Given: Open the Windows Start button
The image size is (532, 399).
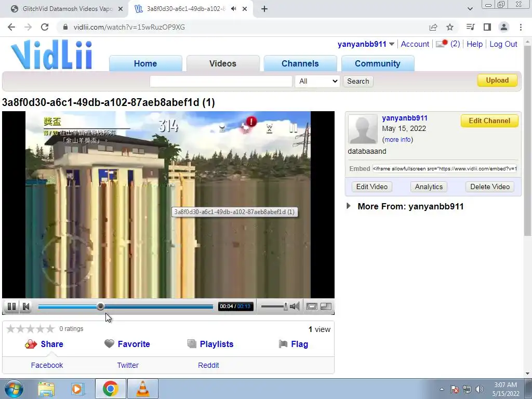Looking at the screenshot, I should [14, 389].
